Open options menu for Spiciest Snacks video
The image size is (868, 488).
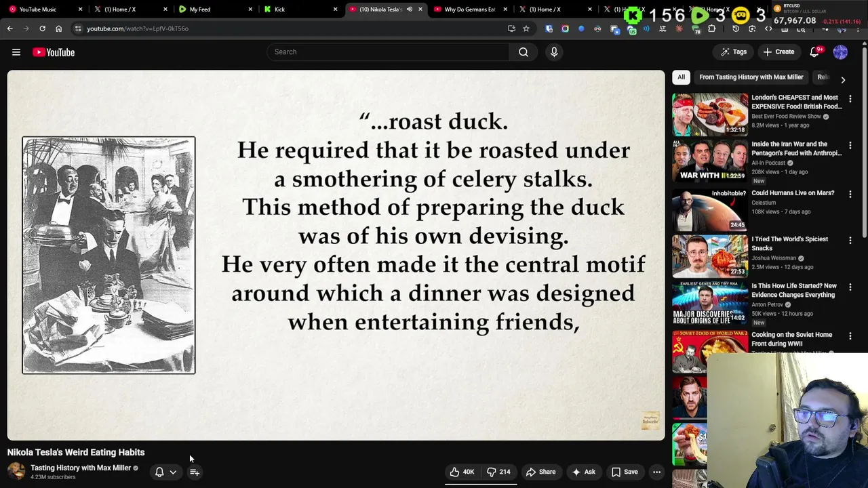pyautogui.click(x=850, y=241)
